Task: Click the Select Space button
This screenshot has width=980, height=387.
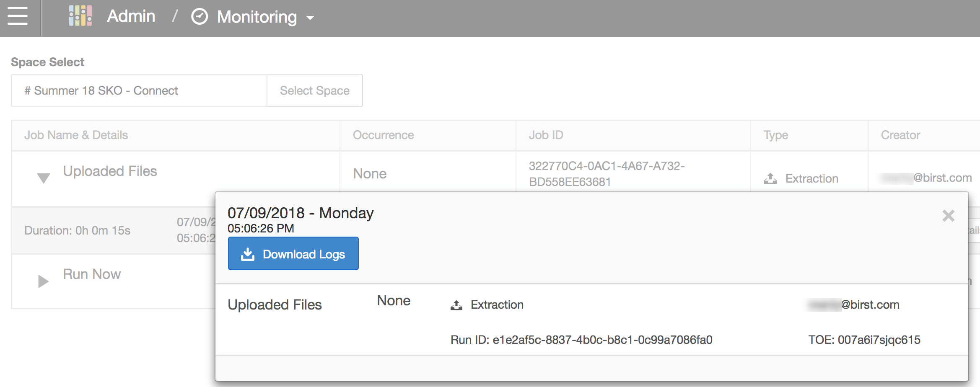Action: [314, 90]
